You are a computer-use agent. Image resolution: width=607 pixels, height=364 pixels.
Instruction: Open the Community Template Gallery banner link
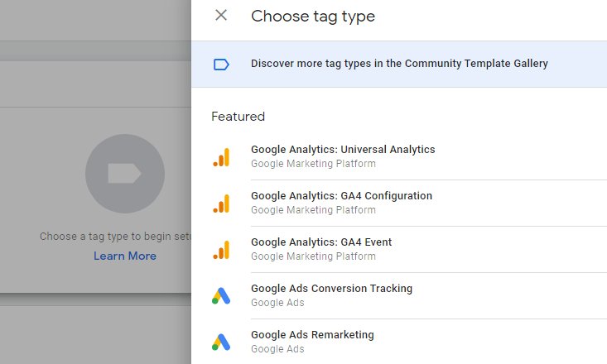(399, 64)
